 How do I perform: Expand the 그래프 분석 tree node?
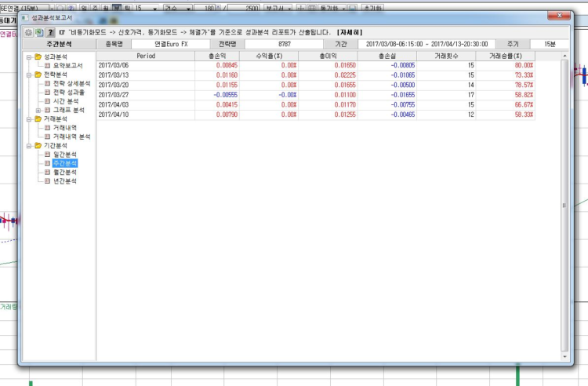click(38, 110)
